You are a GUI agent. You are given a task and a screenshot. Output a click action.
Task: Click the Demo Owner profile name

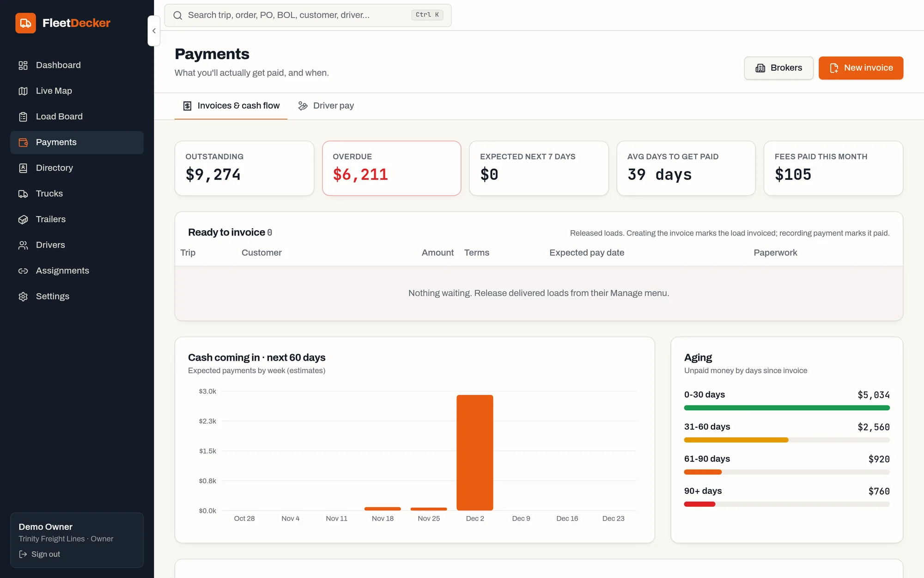[45, 527]
